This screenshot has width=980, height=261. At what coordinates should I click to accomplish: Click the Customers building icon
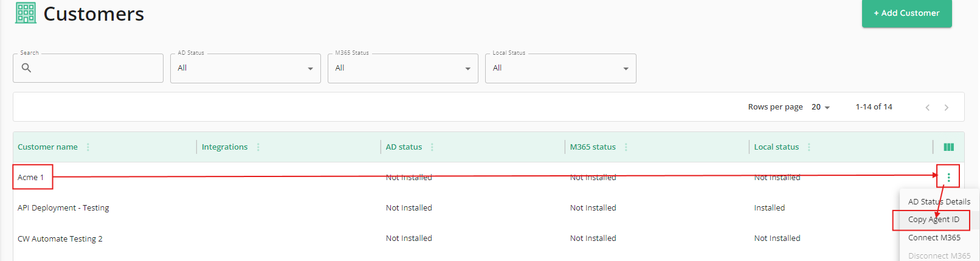26,13
